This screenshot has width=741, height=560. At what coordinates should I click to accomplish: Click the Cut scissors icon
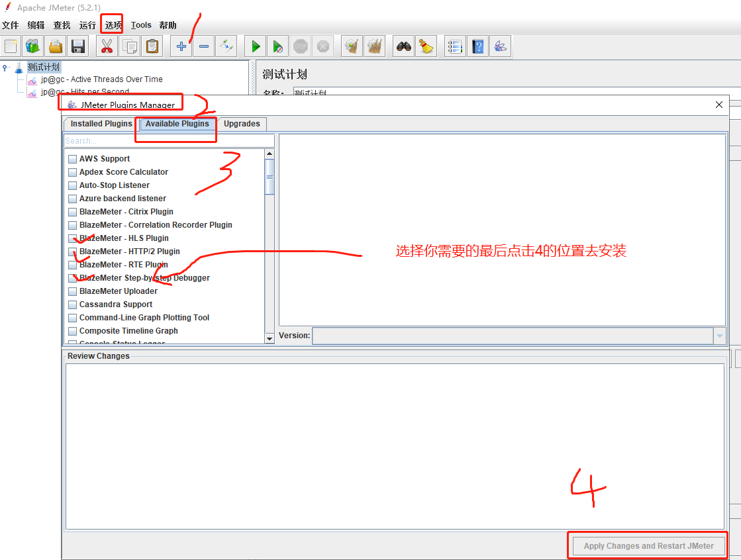coord(107,46)
